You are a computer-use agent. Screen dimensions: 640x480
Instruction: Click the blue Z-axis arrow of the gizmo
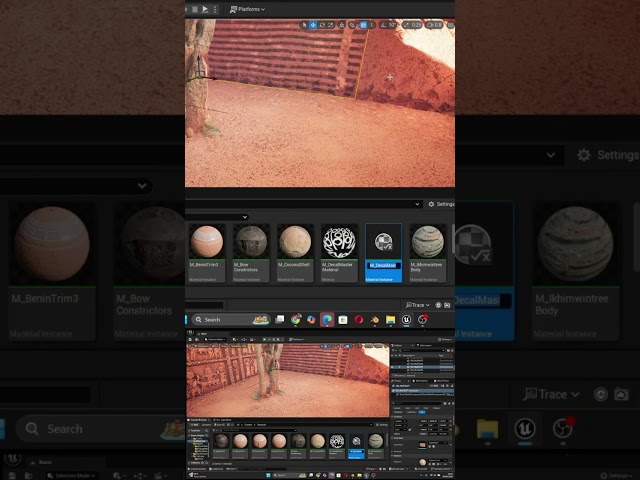pos(199,63)
